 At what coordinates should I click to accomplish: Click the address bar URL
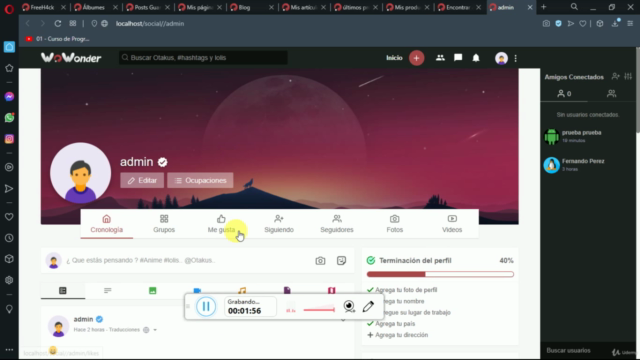click(150, 24)
